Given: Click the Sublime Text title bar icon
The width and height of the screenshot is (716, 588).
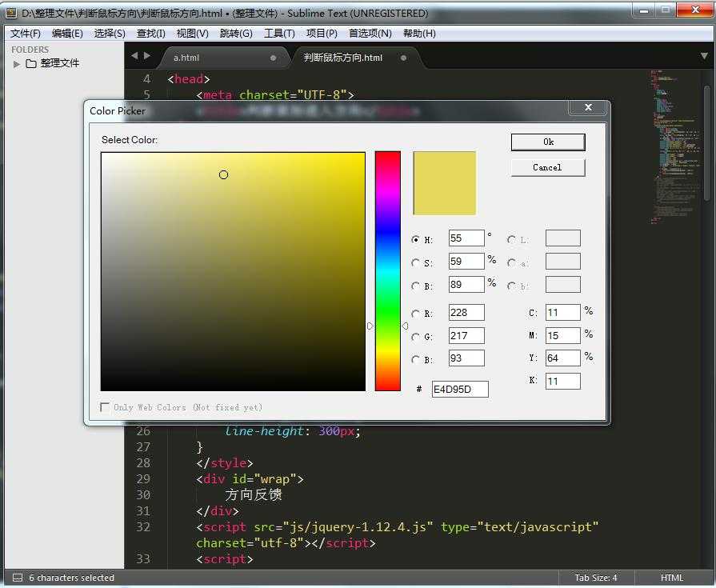Looking at the screenshot, I should point(11,14).
